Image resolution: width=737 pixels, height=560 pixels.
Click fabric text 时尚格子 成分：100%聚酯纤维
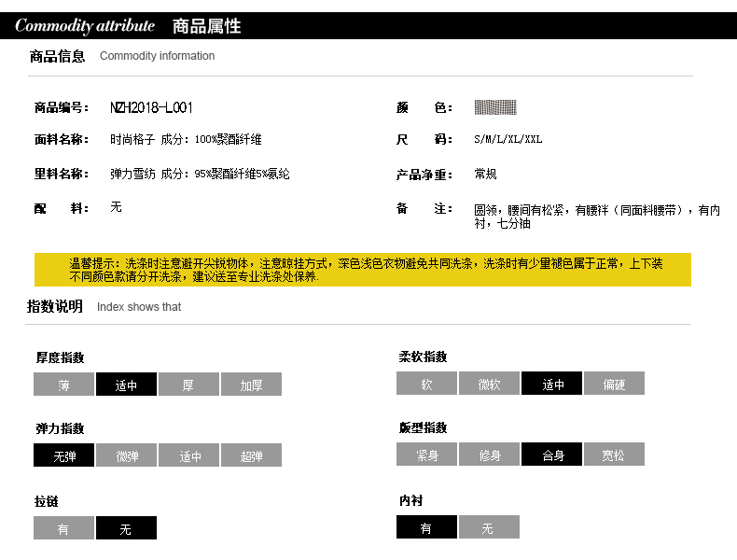coord(186,139)
